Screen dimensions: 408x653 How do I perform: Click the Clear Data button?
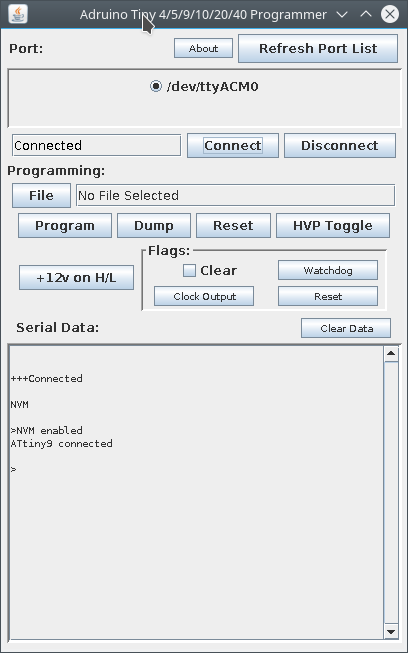click(x=346, y=328)
